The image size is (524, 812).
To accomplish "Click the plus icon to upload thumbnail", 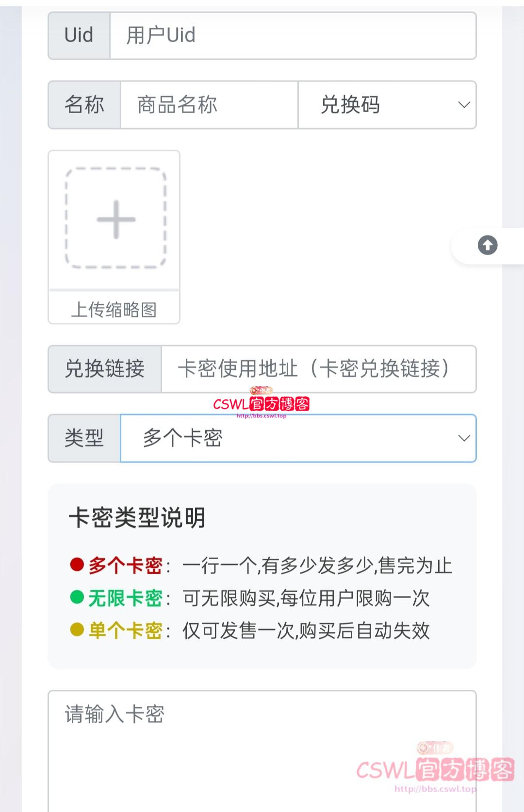I will (116, 219).
